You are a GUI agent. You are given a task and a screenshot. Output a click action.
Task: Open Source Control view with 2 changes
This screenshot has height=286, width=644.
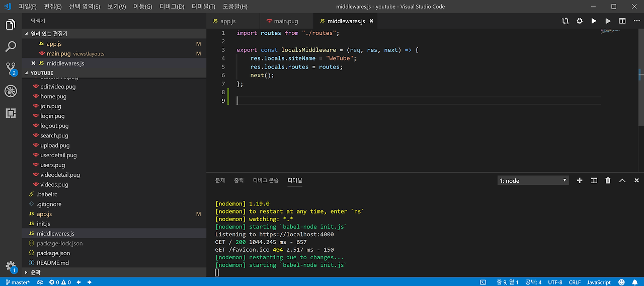(11, 69)
